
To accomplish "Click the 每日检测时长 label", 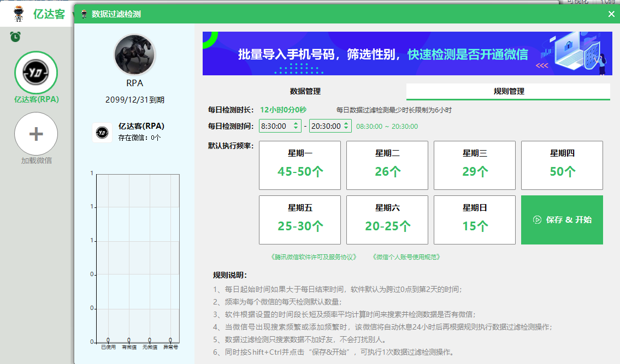I will coord(231,110).
